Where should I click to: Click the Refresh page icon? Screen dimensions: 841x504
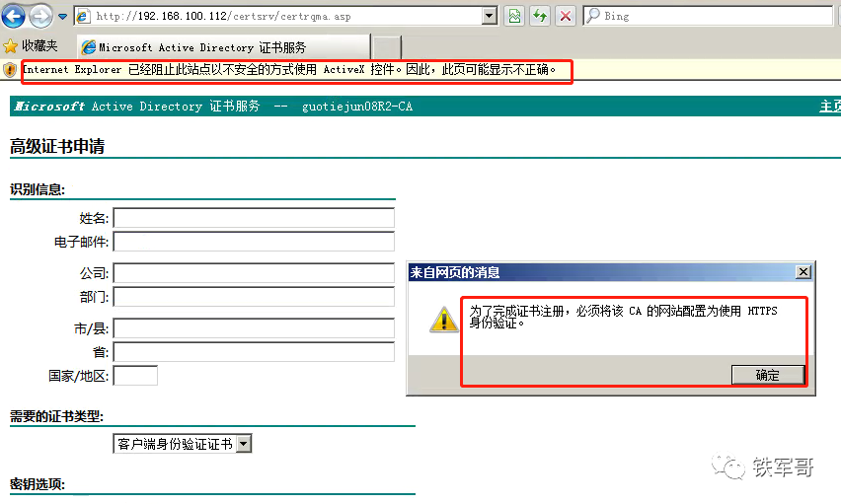(x=540, y=16)
